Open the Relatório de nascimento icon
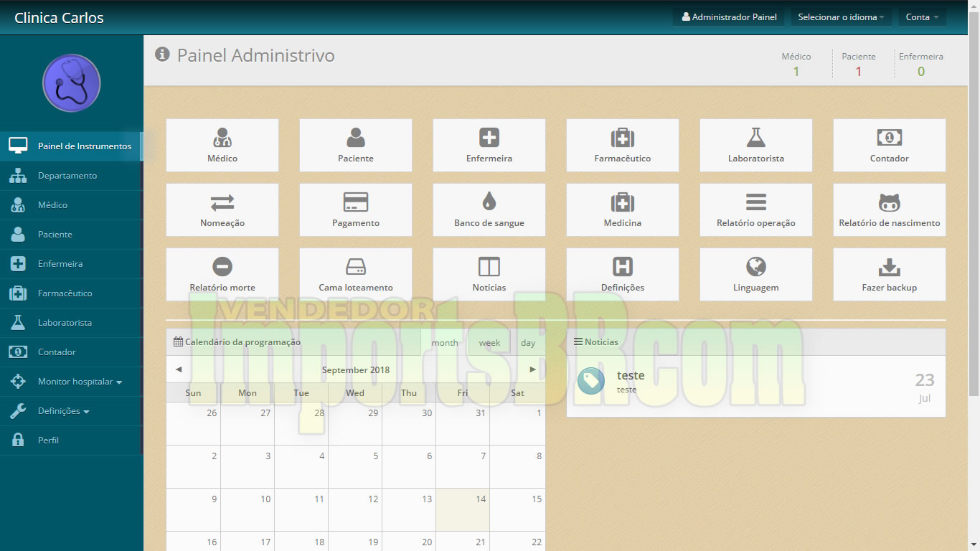This screenshot has height=551, width=980. [x=890, y=202]
